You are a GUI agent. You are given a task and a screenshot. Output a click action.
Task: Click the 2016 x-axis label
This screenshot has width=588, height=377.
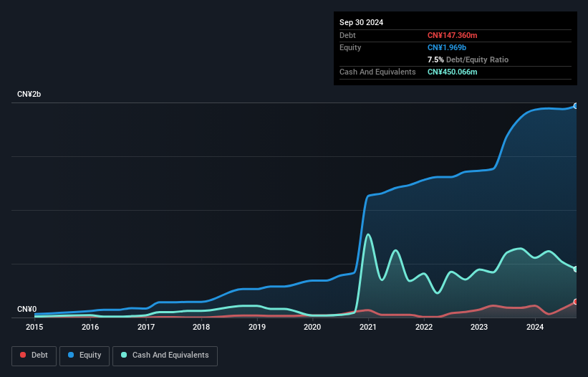90,327
